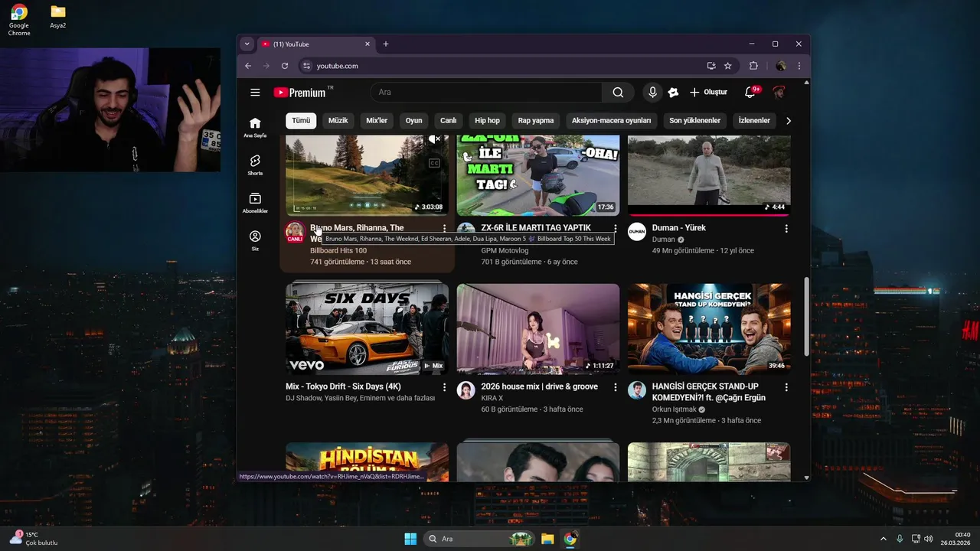Select the Hip hop chip
Image resolution: width=980 pixels, height=551 pixels.
point(487,121)
